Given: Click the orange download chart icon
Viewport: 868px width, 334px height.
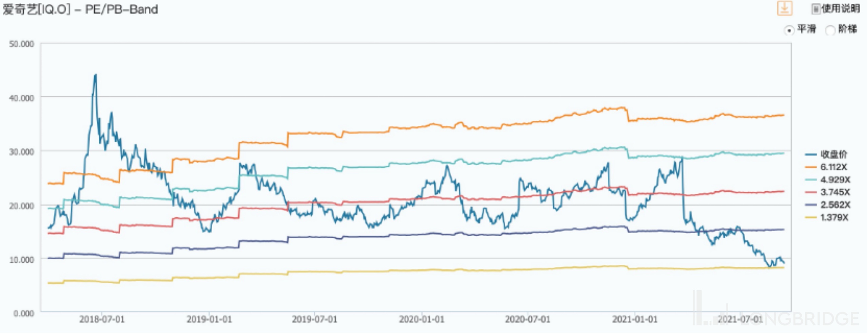Looking at the screenshot, I should [x=784, y=8].
